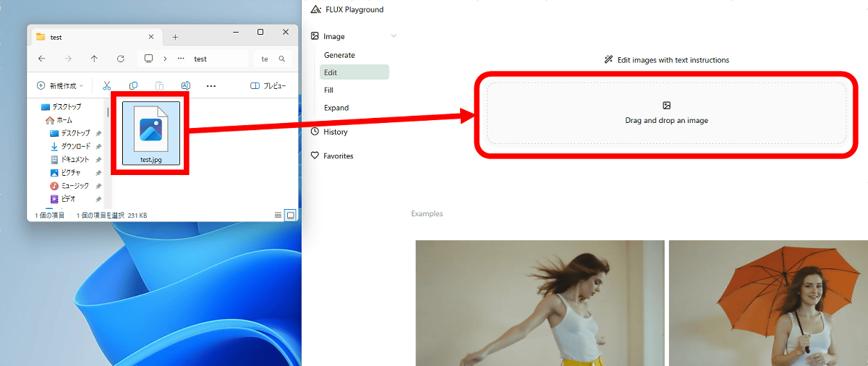Click the Rename icon in Explorer toolbar
The width and height of the screenshot is (868, 366).
point(185,85)
